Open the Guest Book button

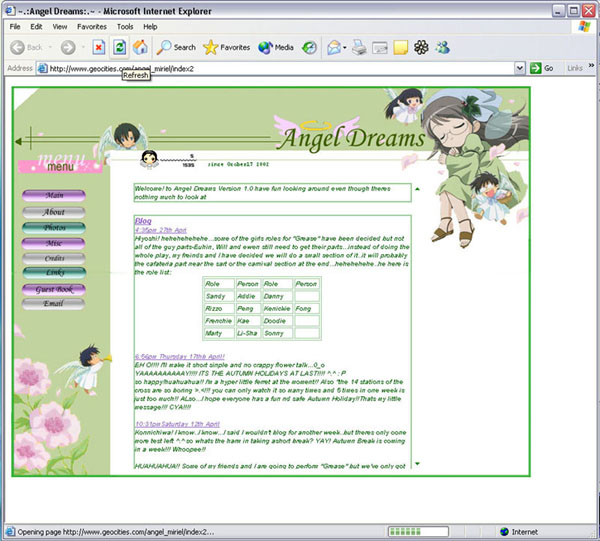pos(54,289)
